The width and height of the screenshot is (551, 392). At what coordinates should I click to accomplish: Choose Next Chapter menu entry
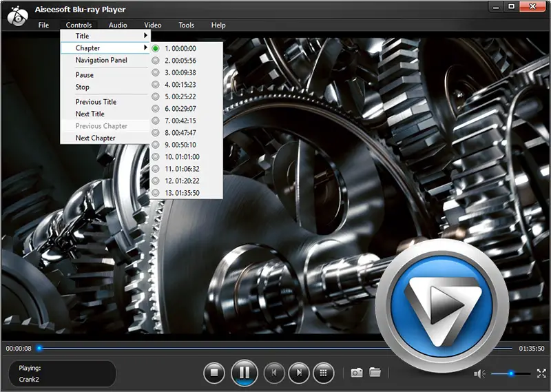105,138
